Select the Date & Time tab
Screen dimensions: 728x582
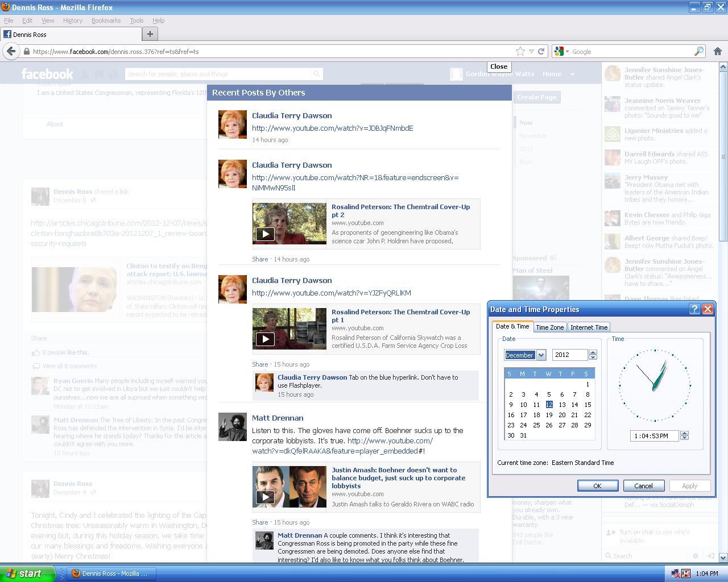(512, 326)
